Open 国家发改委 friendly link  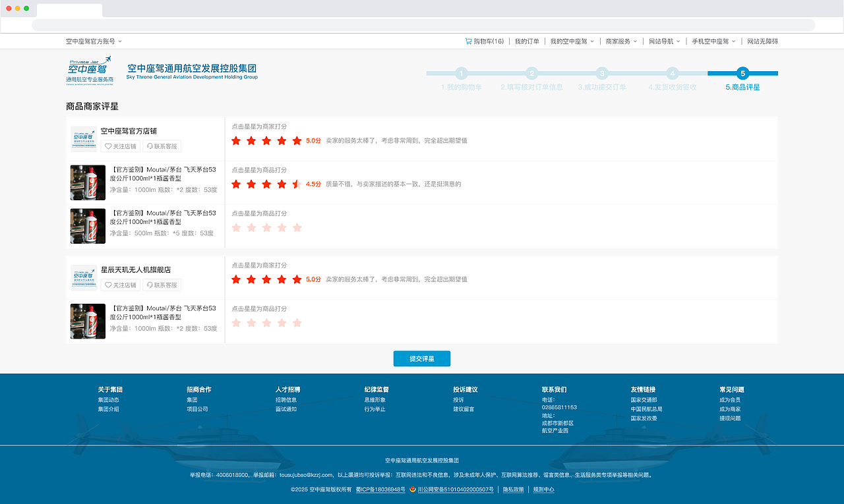click(644, 418)
